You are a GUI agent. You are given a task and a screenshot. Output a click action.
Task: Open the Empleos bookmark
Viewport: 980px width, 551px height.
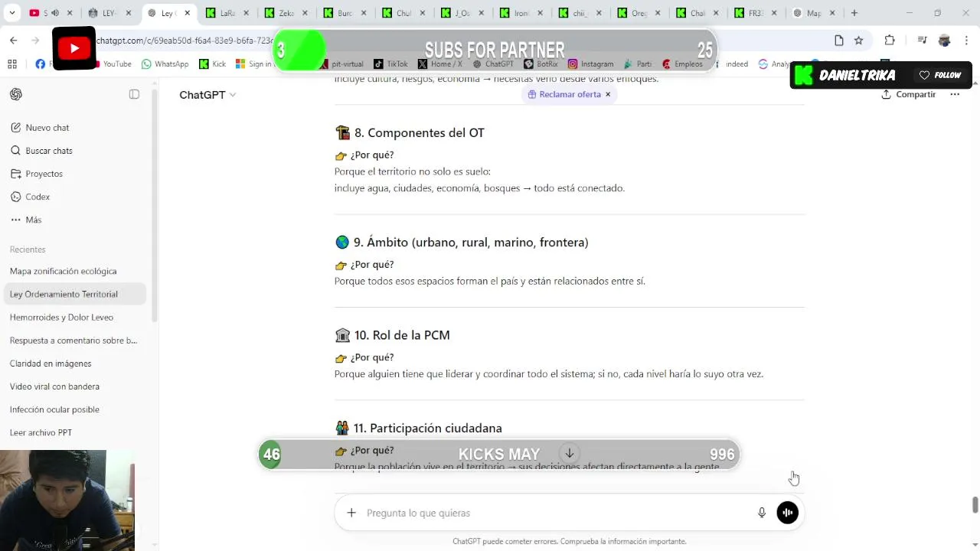click(682, 64)
